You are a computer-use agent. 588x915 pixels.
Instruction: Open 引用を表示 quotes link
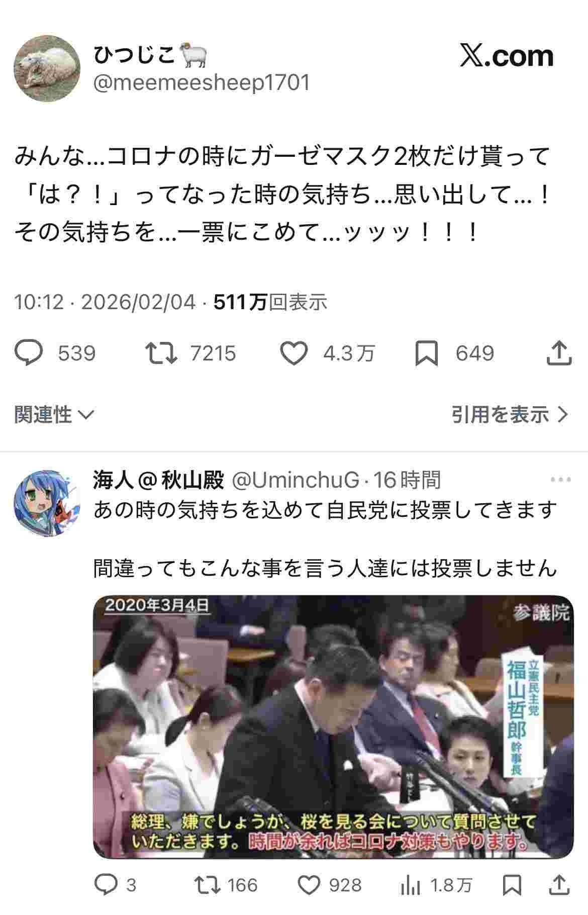pyautogui.click(x=510, y=415)
